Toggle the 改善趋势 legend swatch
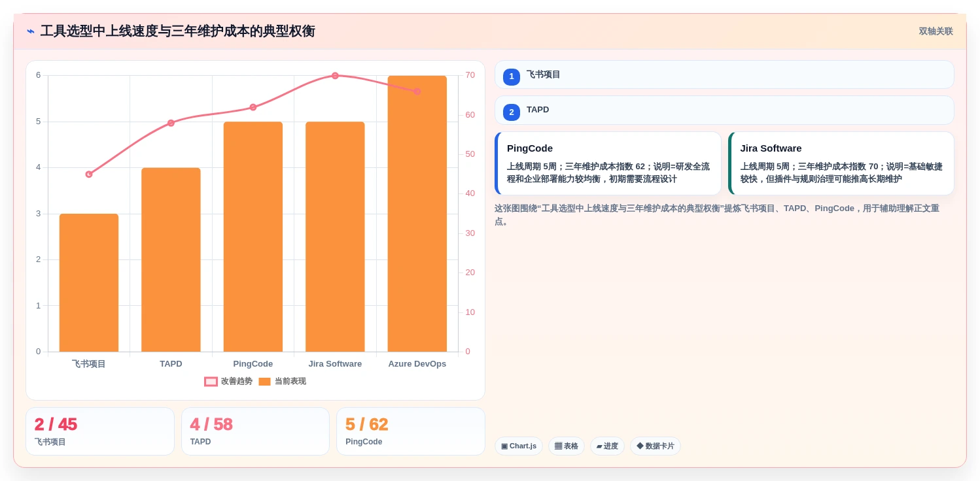 click(x=211, y=382)
